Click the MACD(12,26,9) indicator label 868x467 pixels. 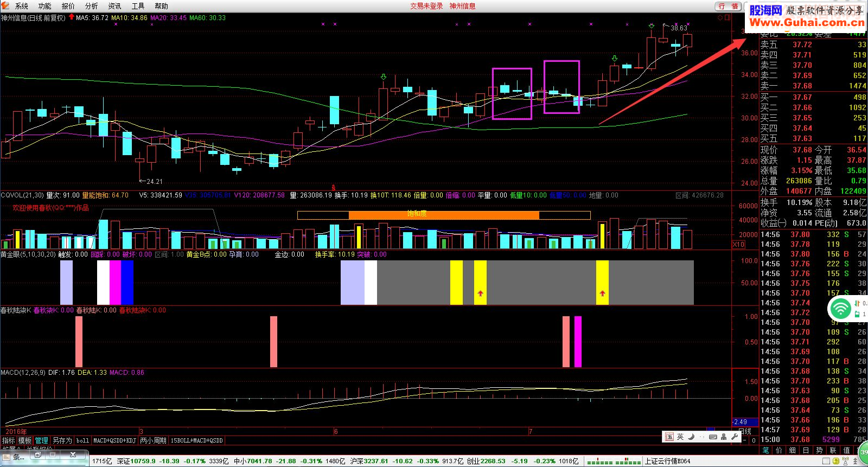point(23,373)
